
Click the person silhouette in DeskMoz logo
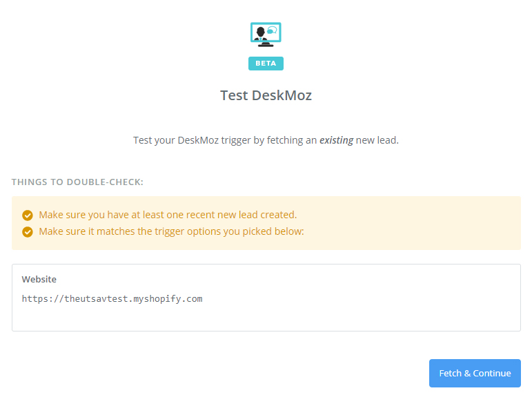(261, 35)
